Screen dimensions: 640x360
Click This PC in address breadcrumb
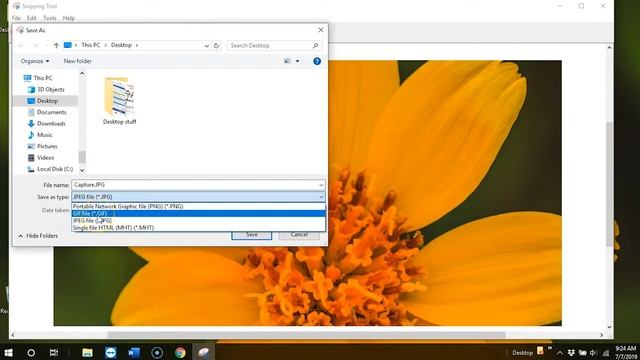pyautogui.click(x=91, y=45)
